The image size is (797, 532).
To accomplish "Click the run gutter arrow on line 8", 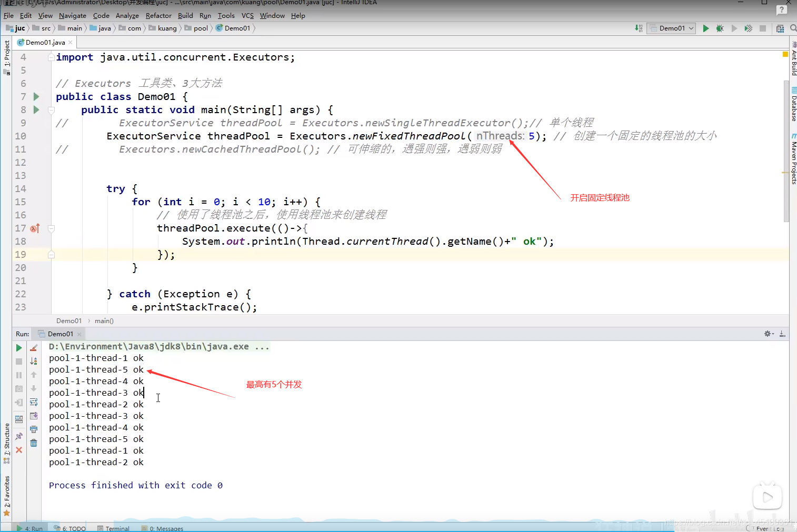I will (36, 109).
